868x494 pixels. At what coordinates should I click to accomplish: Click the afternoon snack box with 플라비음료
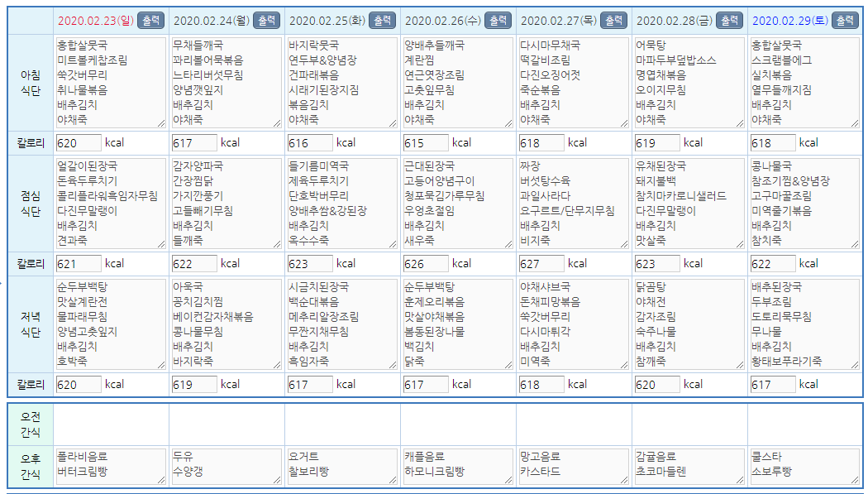coord(111,467)
